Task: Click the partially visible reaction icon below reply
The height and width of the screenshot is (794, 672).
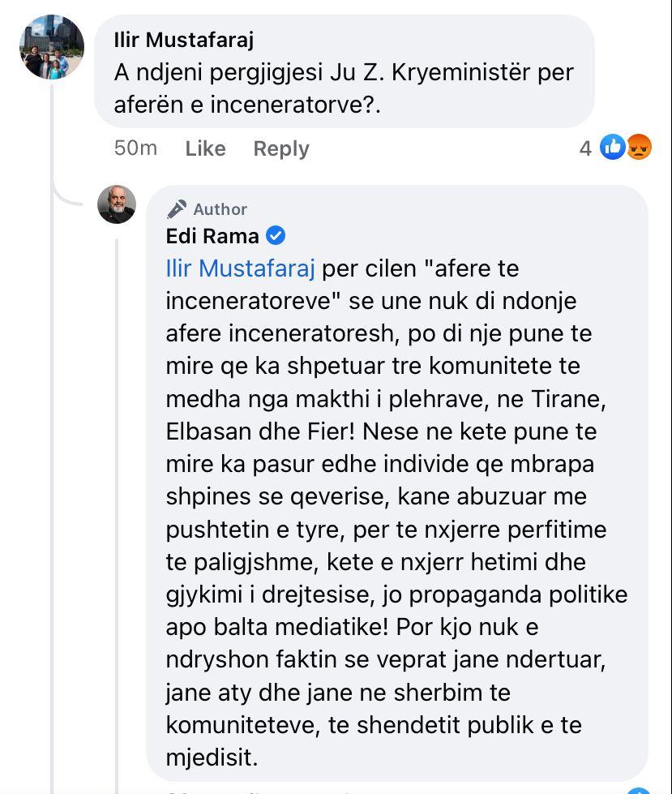Action: [x=640, y=790]
